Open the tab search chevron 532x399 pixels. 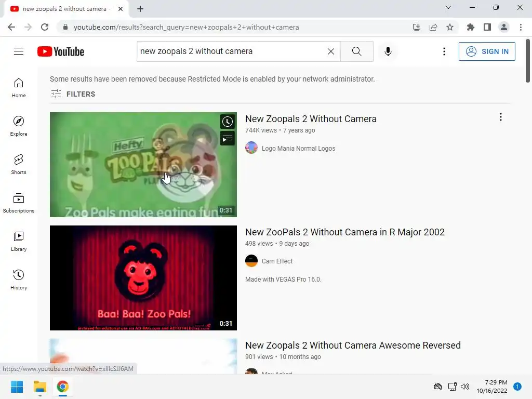[x=448, y=7]
